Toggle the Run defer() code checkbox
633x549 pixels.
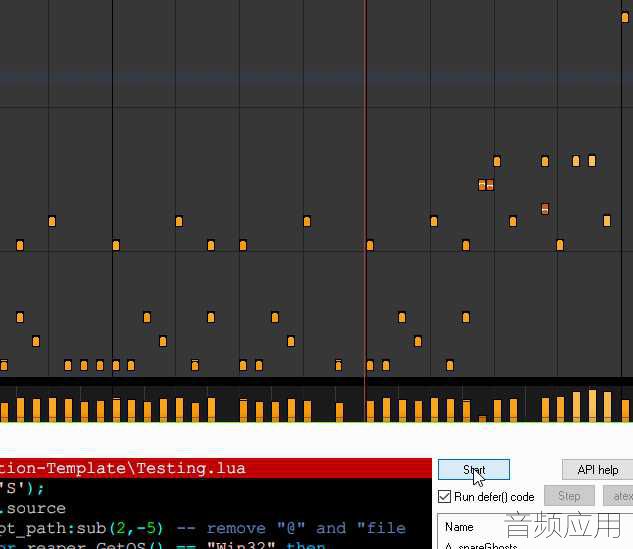[444, 497]
